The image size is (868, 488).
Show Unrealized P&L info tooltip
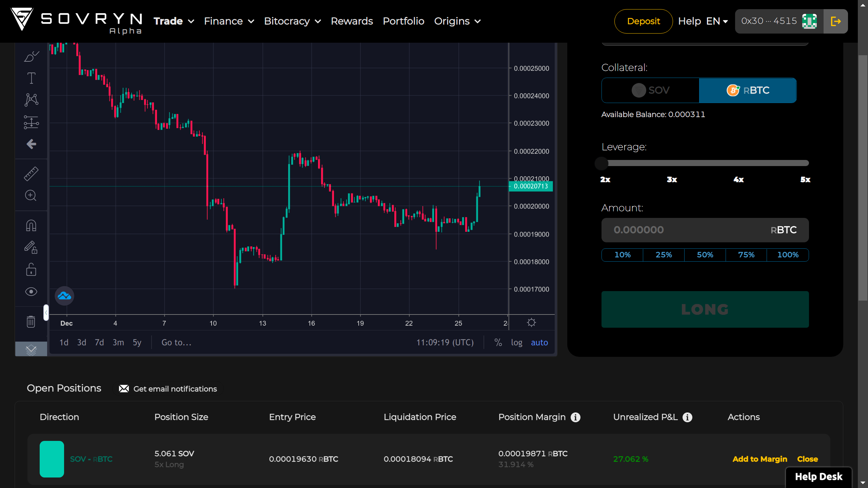point(687,417)
